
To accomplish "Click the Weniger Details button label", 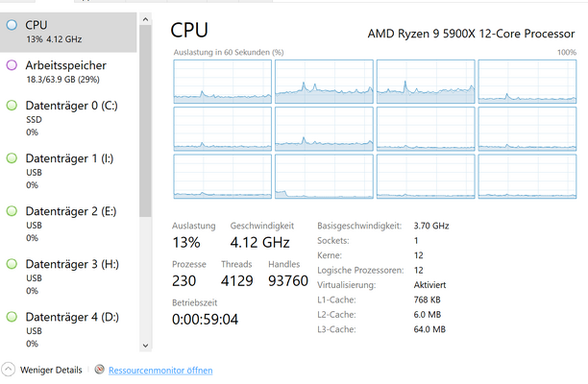I will point(51,371).
